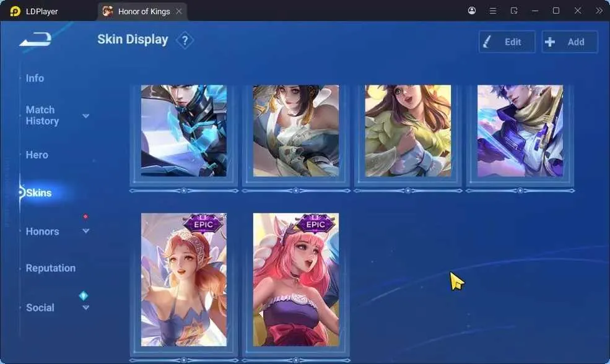Open the Social section

[40, 308]
